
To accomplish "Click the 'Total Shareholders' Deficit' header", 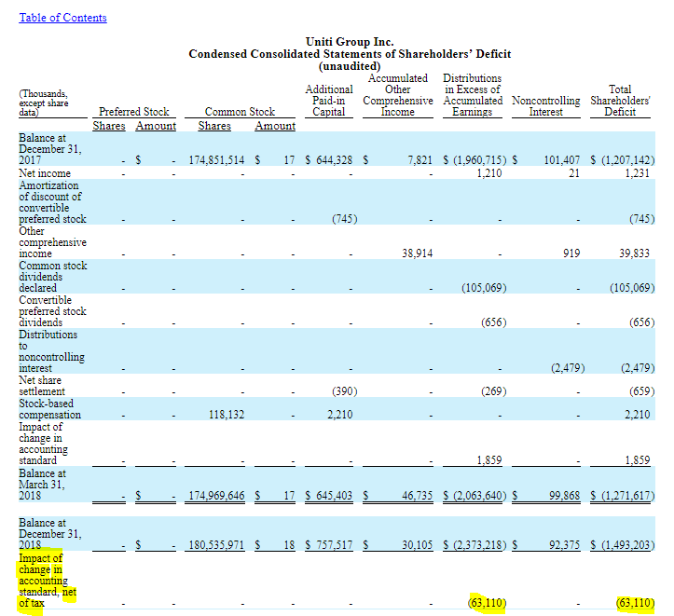I will [620, 101].
